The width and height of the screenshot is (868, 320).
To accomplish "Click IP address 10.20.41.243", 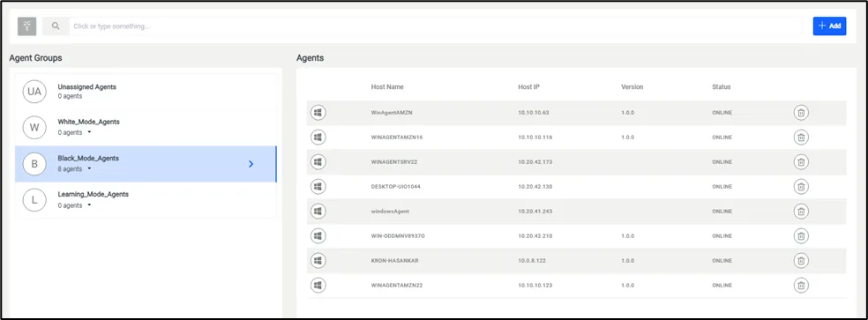I will tap(535, 212).
